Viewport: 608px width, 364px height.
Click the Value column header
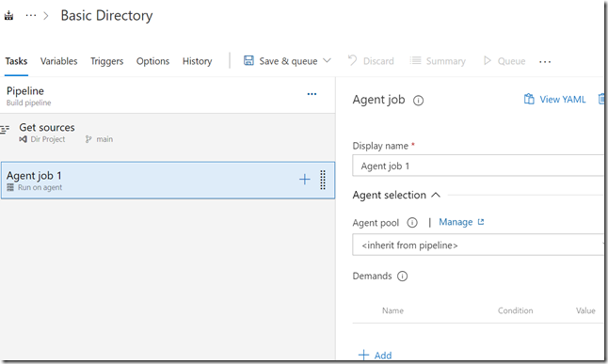point(585,310)
